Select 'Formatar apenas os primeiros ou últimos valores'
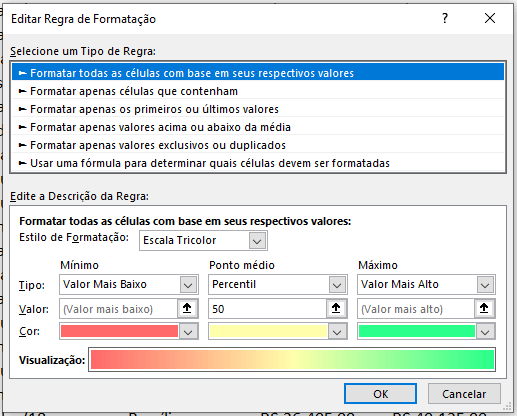Image resolution: width=517 pixels, height=416 pixels. (x=258, y=109)
